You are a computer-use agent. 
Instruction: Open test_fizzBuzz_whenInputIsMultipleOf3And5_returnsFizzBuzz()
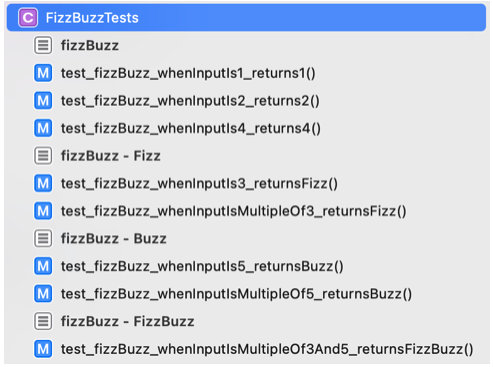point(267,349)
